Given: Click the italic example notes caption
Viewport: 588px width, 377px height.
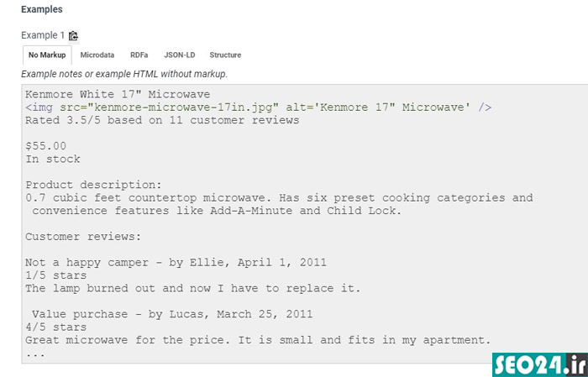Looking at the screenshot, I should [x=124, y=74].
